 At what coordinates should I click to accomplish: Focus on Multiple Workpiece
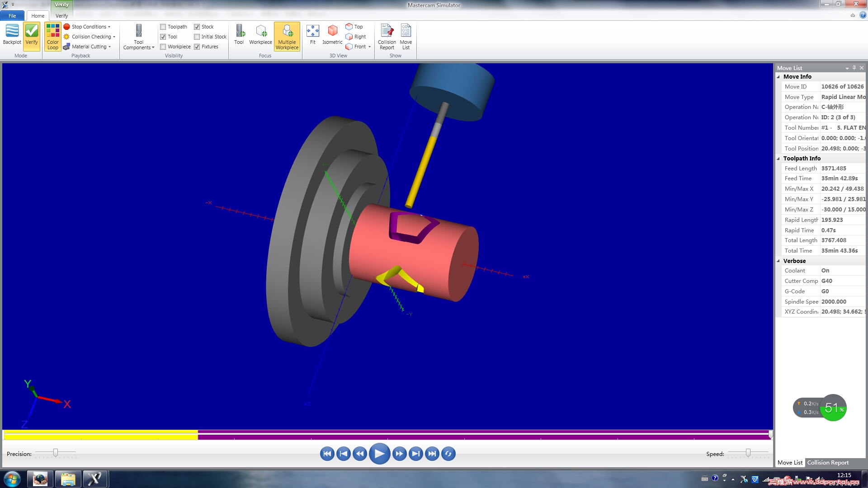point(287,36)
